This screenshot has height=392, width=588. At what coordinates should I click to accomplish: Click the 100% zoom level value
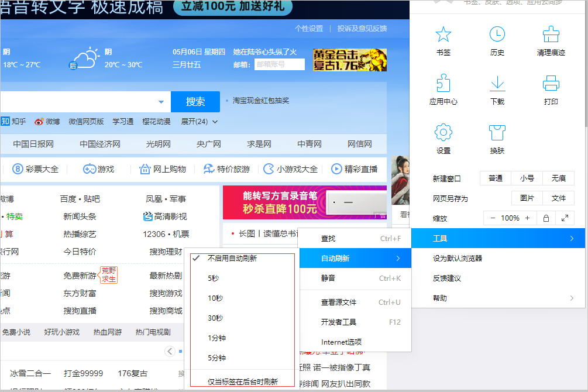click(510, 218)
